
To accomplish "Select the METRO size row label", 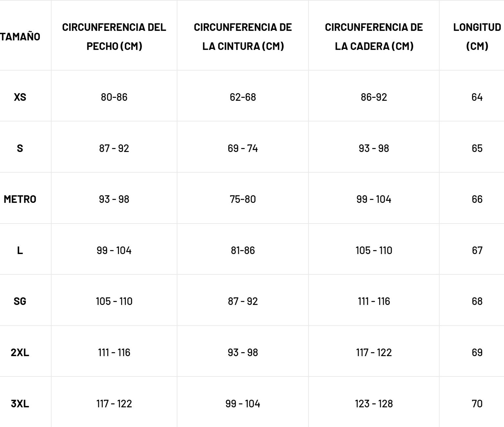I will pyautogui.click(x=20, y=199).
